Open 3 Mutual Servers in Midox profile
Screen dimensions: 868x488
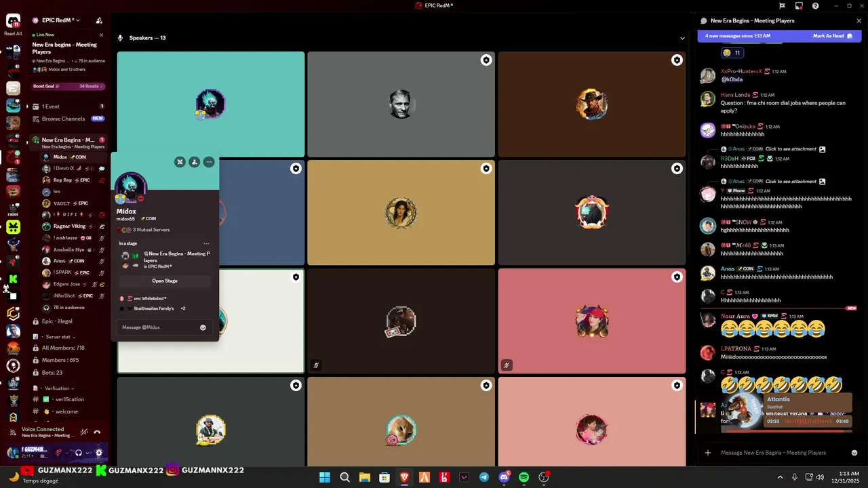[144, 230]
